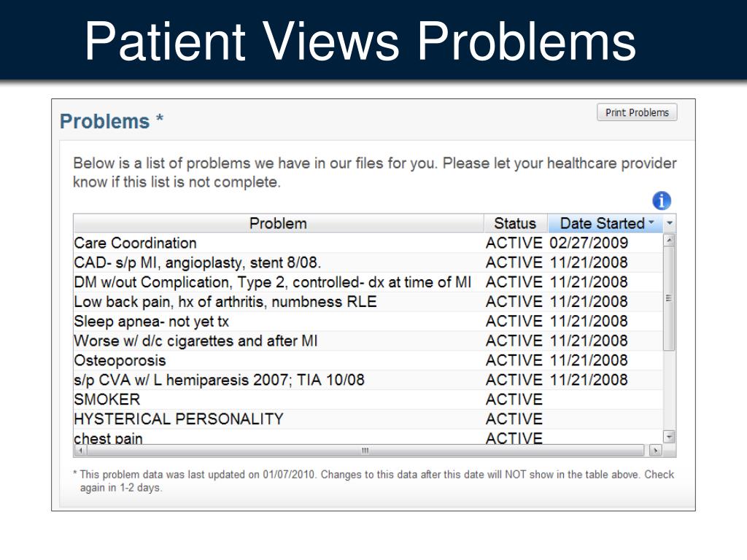Click the horizontal scrollbar thumb
Viewport: 747px width, 560px height.
pos(365,450)
